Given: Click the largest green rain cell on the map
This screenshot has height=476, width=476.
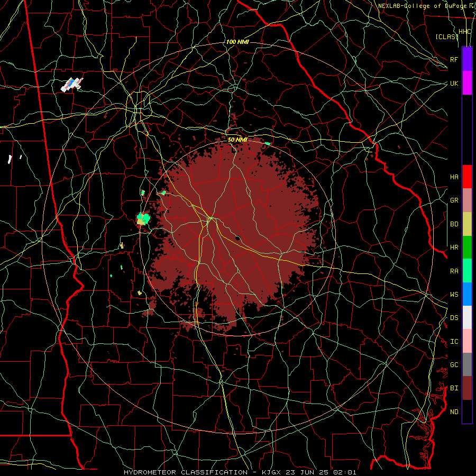Looking at the screenshot, I should pos(143,218).
